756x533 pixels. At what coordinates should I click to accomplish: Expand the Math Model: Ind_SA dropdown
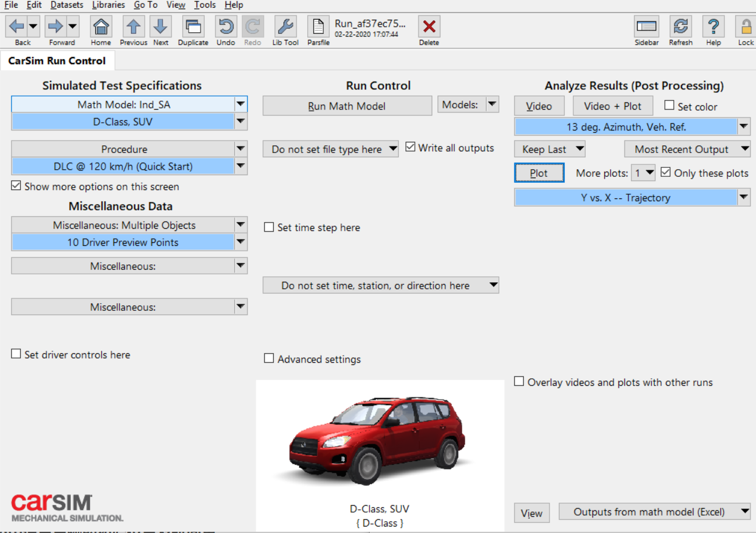coord(240,104)
